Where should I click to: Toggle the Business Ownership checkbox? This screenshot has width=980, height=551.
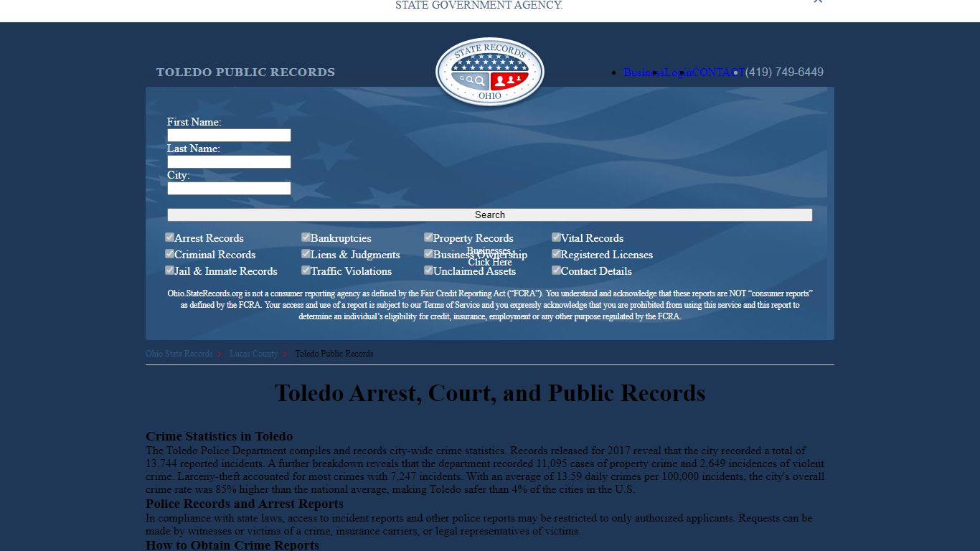point(428,253)
